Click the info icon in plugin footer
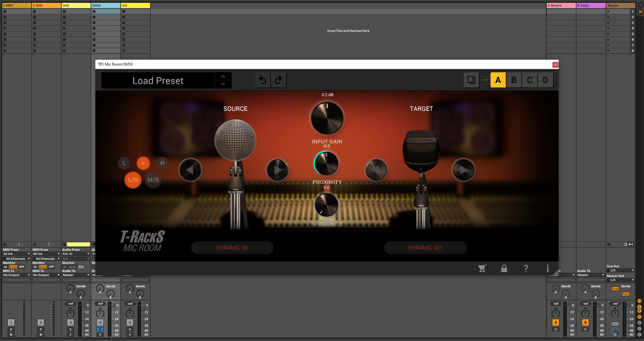This screenshot has height=341, width=644. click(x=548, y=268)
